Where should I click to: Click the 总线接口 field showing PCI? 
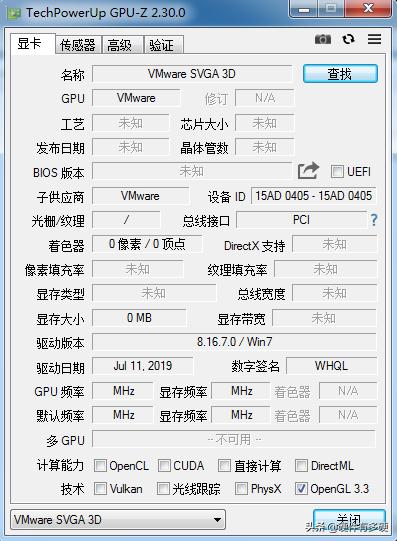click(x=301, y=220)
